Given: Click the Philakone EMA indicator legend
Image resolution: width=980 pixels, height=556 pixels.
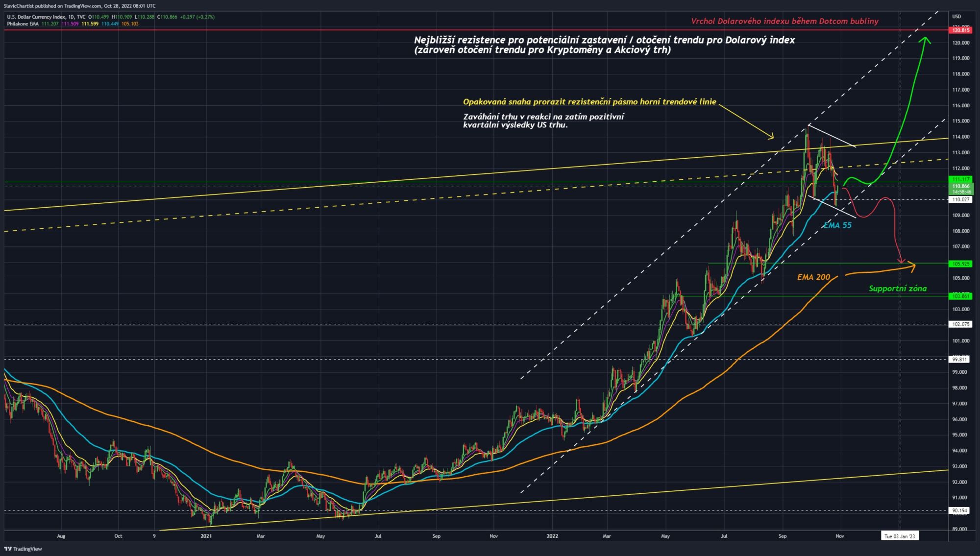Looking at the screenshot, I should [x=23, y=24].
